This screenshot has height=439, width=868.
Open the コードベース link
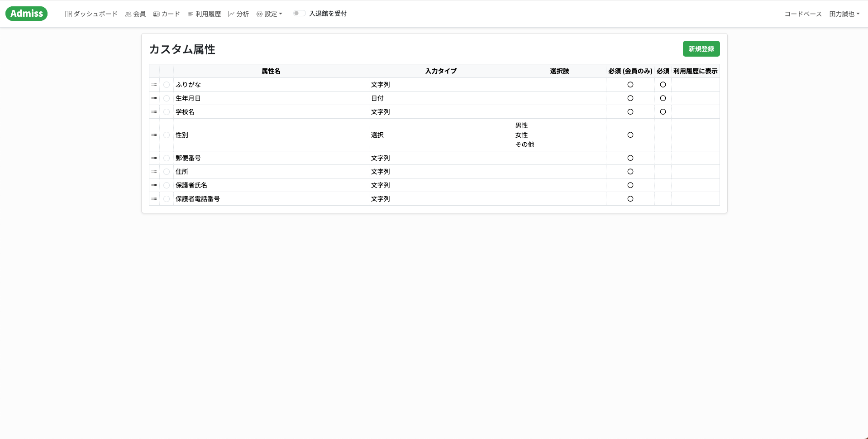coord(803,14)
